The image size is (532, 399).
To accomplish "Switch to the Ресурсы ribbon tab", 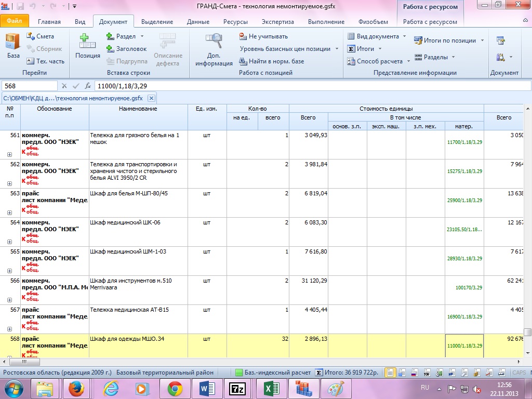I will (x=235, y=22).
